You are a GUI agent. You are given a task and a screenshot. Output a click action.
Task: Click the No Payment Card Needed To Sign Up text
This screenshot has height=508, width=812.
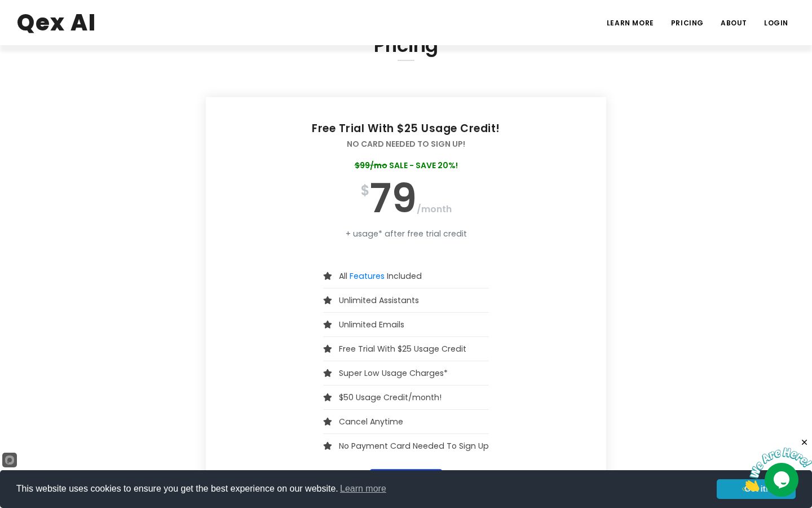click(x=414, y=446)
